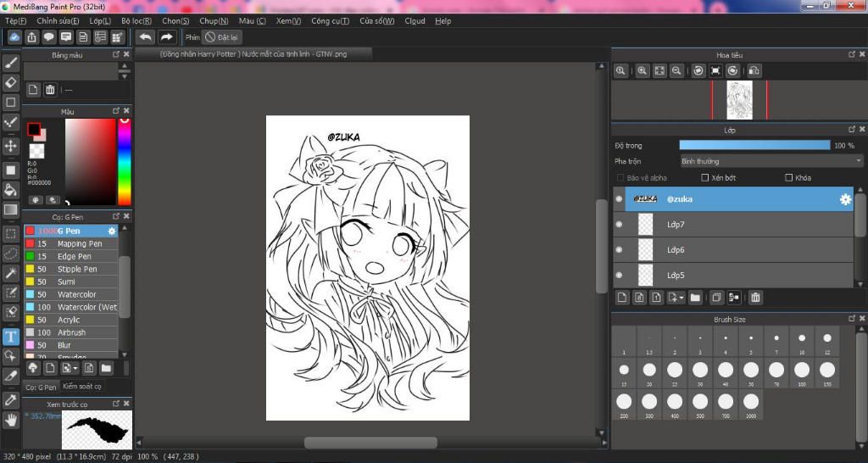Select the Magic Wand tool
The height and width of the screenshot is (463, 868).
[11, 272]
